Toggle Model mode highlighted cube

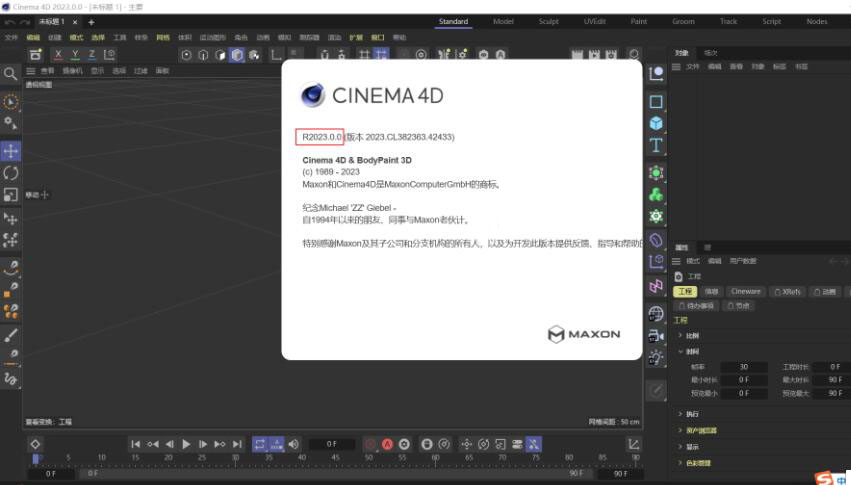click(x=237, y=55)
